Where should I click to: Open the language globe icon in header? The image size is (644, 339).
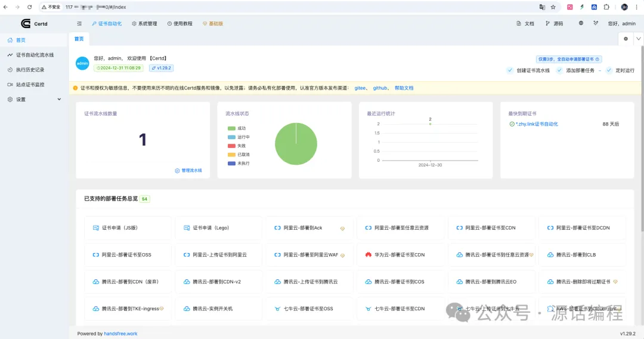pyautogui.click(x=581, y=24)
